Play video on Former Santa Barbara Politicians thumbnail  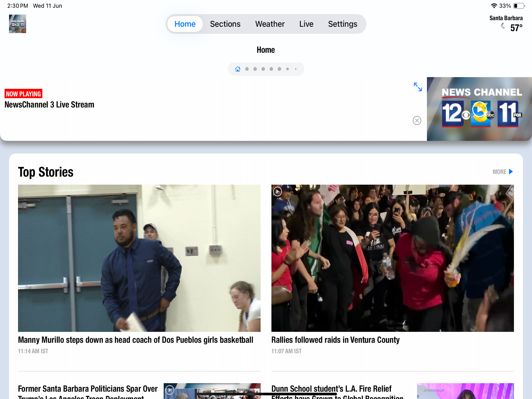click(170, 390)
